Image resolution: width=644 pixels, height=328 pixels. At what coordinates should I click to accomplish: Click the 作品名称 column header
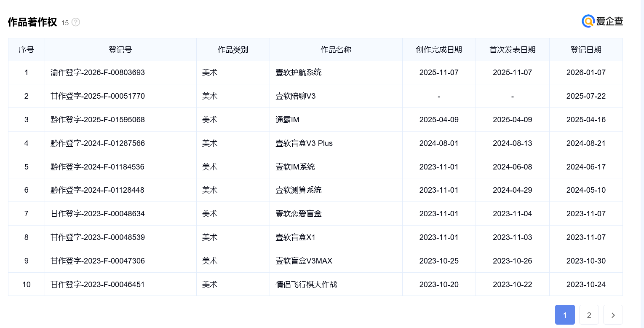(336, 49)
